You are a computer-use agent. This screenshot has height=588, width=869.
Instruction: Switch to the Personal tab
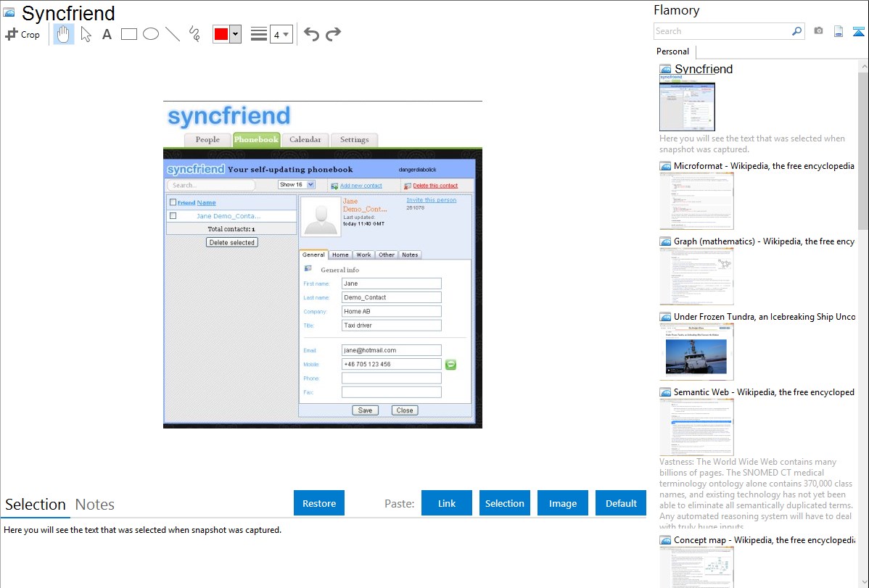[x=673, y=51]
